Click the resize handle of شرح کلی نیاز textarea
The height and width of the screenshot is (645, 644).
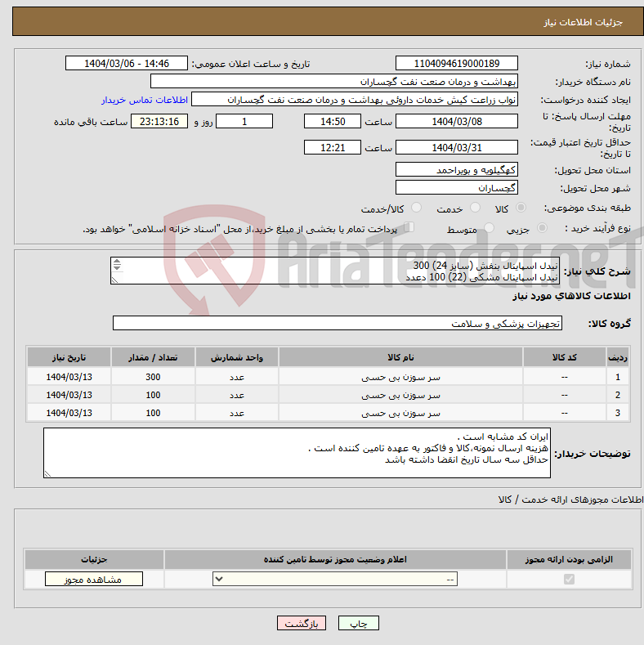pyautogui.click(x=114, y=280)
